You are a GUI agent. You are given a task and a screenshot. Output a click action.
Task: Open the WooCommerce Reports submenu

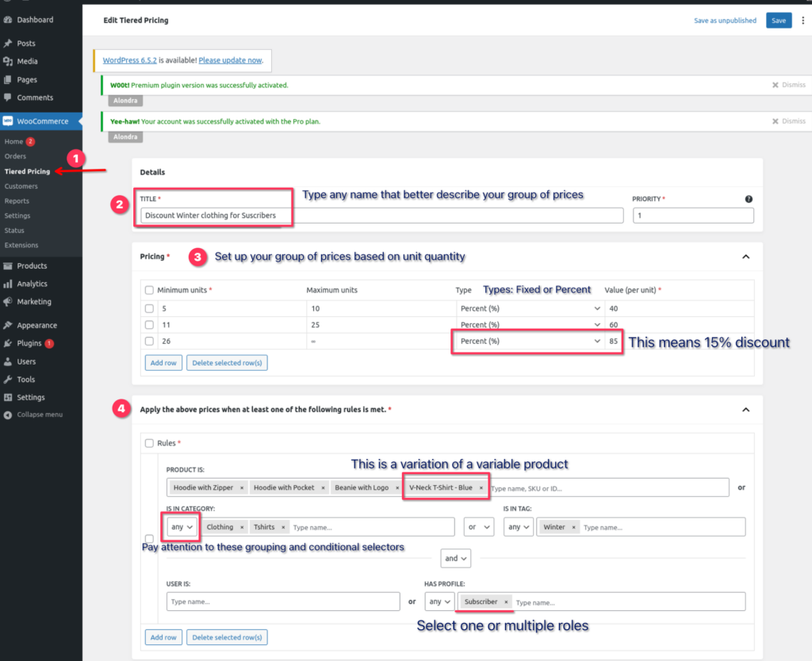click(17, 201)
